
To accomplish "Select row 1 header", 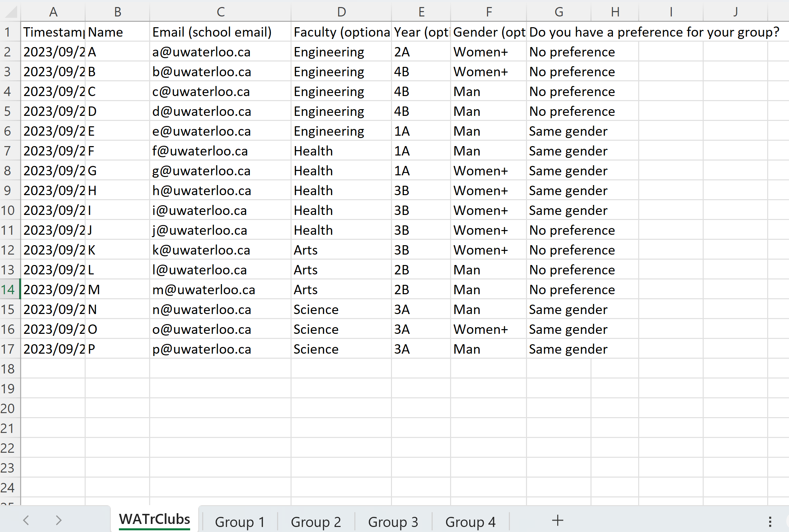I will click(x=8, y=32).
